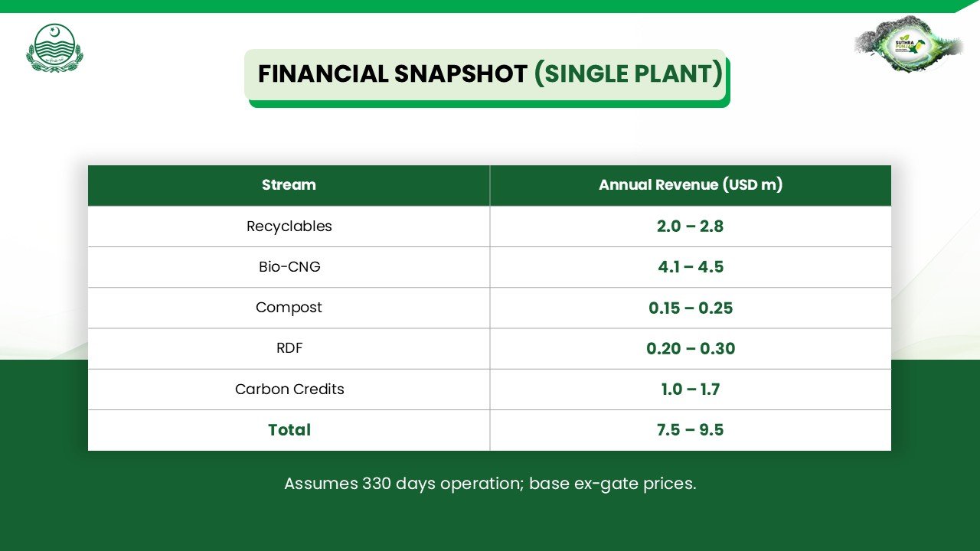Click the Carbon Credits value '1.0 – 1.7'
This screenshot has height=551, width=980.
click(691, 389)
